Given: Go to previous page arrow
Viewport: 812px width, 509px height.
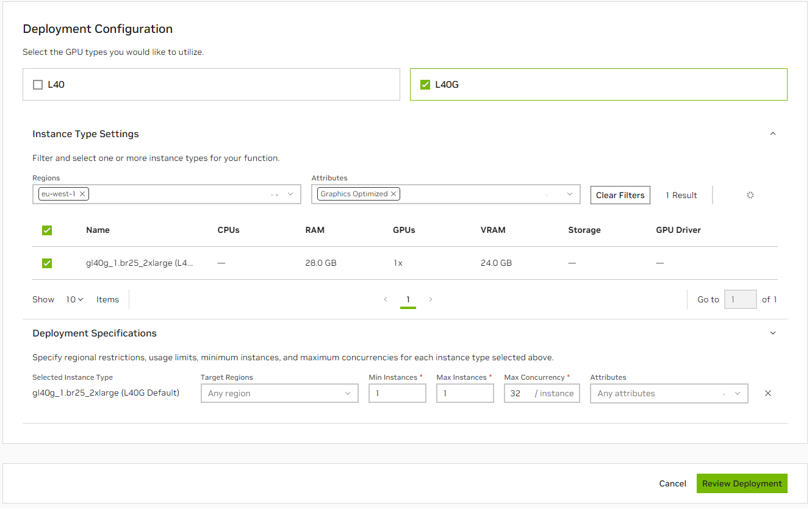Looking at the screenshot, I should (386, 299).
